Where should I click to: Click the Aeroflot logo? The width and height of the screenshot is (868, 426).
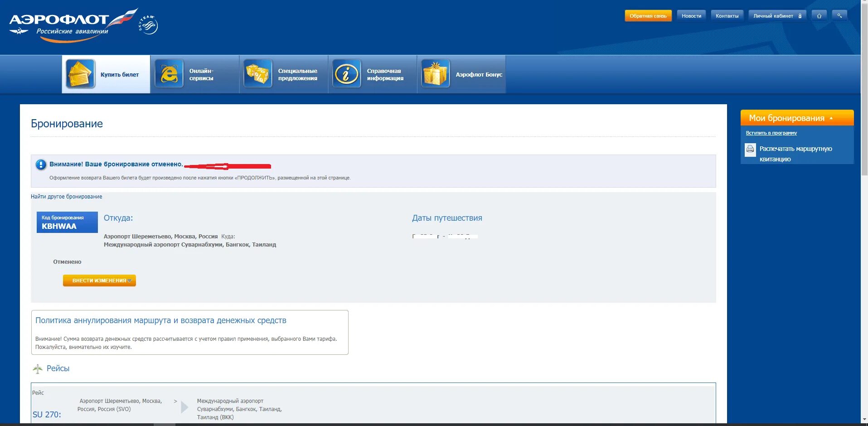coord(73,25)
